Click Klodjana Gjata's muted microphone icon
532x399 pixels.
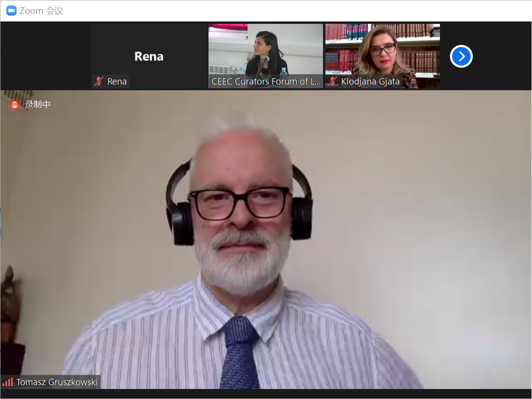333,82
